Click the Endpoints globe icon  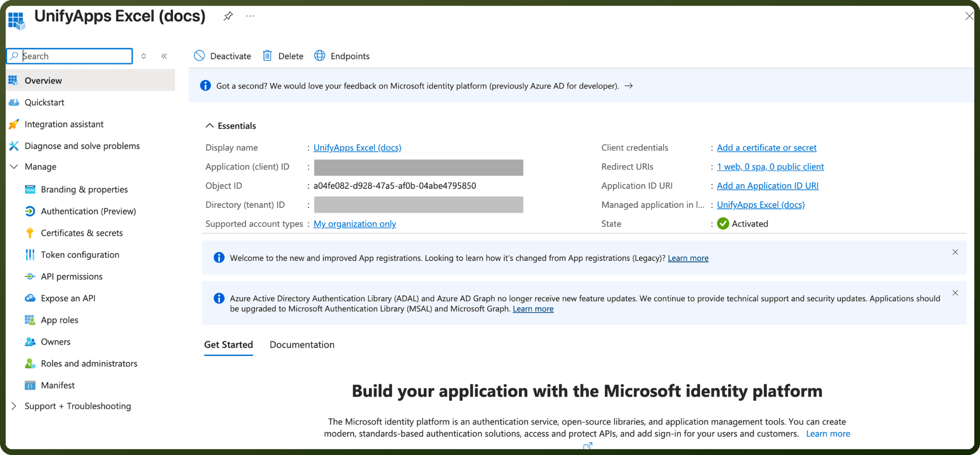tap(320, 56)
